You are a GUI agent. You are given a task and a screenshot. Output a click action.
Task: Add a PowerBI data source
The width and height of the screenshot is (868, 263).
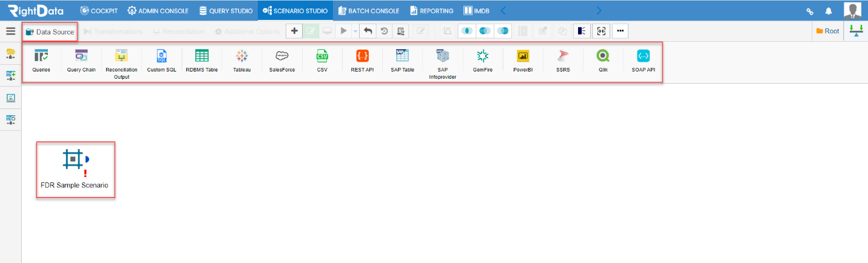[x=523, y=61]
